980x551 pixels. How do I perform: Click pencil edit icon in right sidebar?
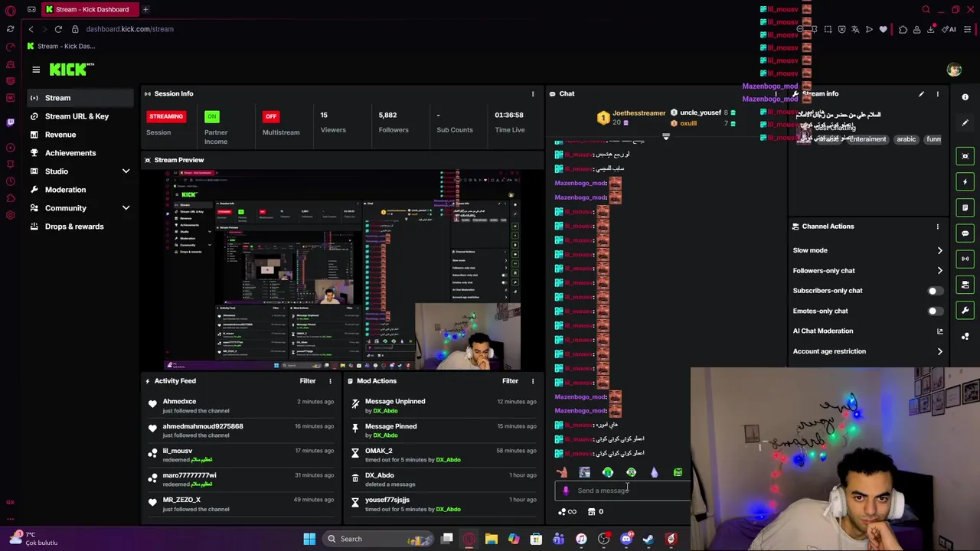pos(965,122)
